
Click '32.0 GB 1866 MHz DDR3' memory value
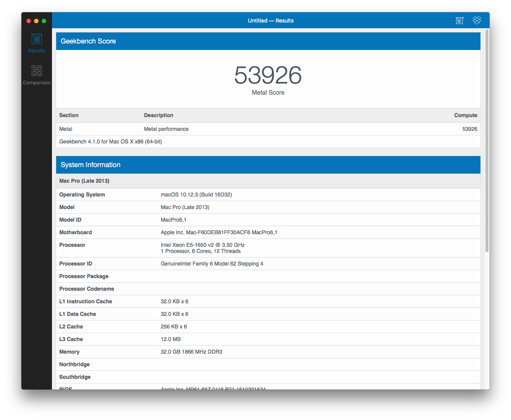191,352
